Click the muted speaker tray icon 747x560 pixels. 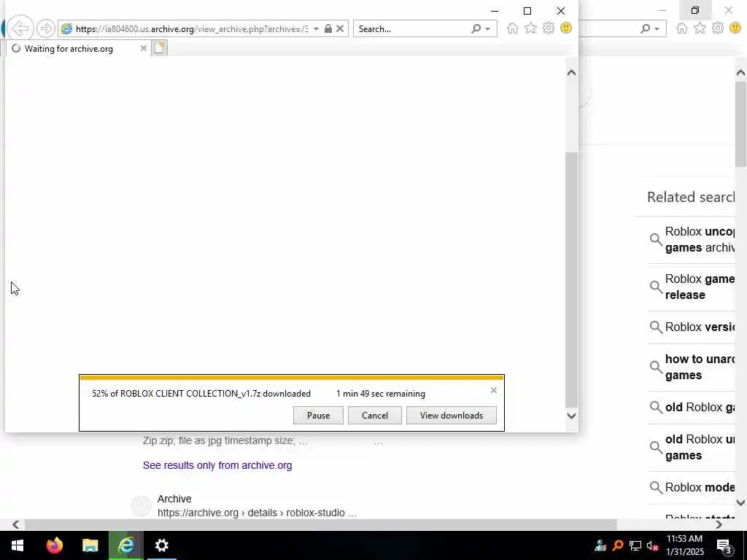pyautogui.click(x=653, y=545)
